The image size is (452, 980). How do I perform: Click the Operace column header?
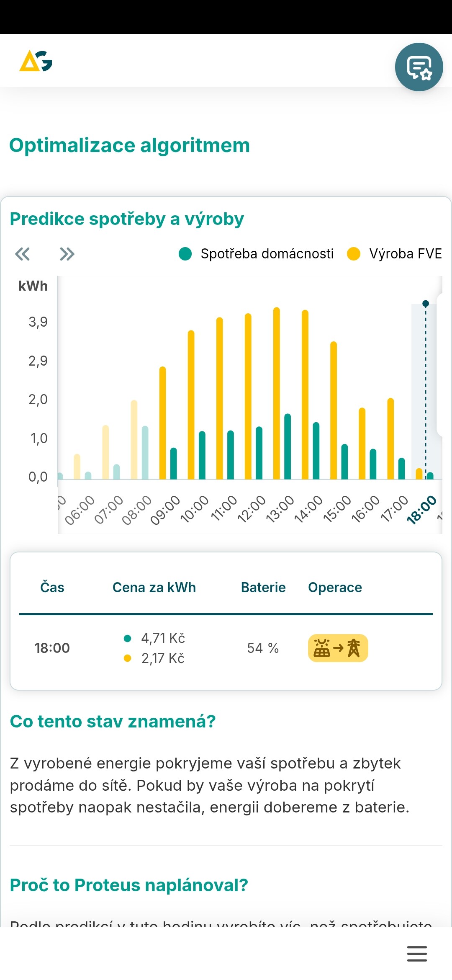335,587
